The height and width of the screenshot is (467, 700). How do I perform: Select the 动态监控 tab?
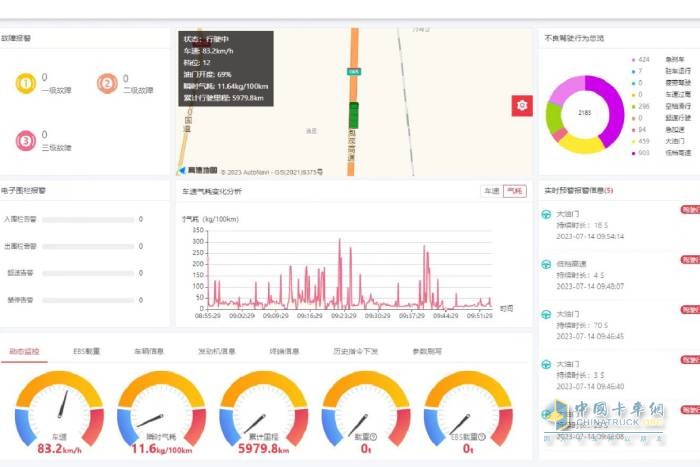pos(25,351)
